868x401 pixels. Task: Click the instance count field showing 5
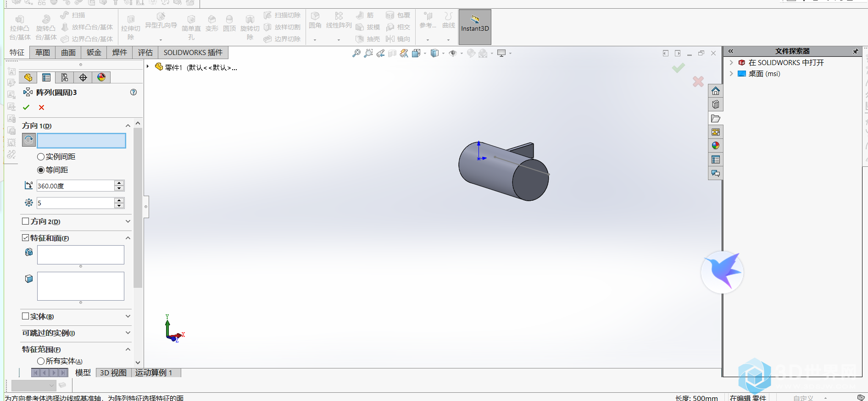tap(76, 203)
